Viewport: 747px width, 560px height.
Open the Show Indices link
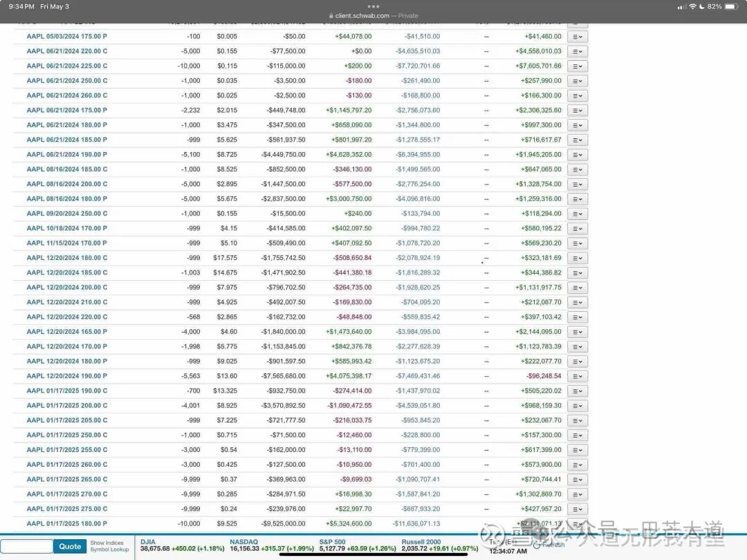(107, 543)
